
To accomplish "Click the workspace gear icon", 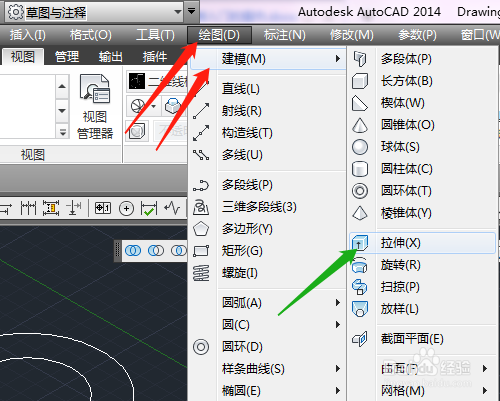I will coord(15,13).
